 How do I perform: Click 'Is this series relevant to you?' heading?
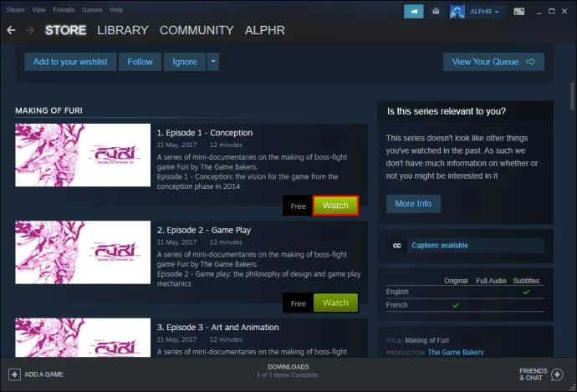point(447,111)
